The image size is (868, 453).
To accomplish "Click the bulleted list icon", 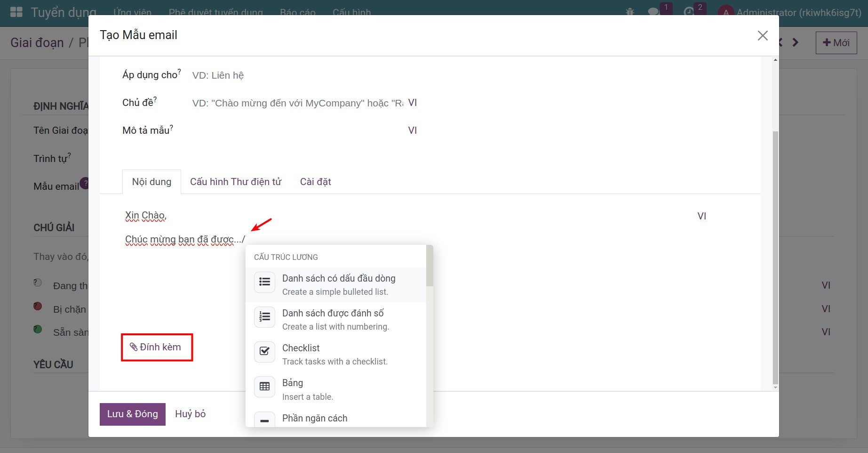I will [264, 282].
